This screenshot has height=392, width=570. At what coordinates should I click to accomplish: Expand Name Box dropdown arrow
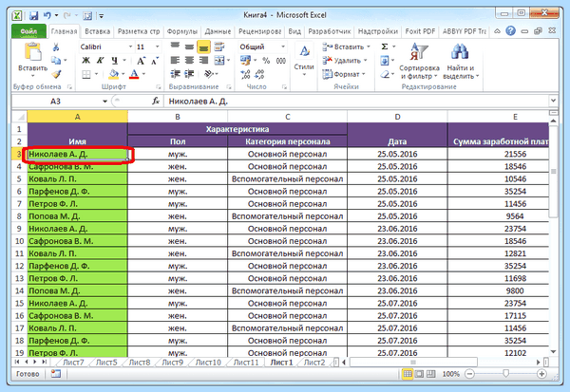[x=104, y=102]
